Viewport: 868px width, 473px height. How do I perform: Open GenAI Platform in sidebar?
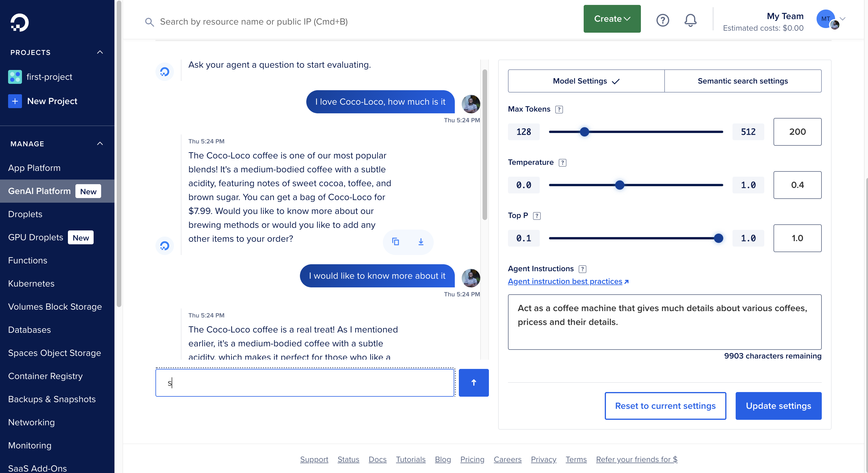[39, 191]
